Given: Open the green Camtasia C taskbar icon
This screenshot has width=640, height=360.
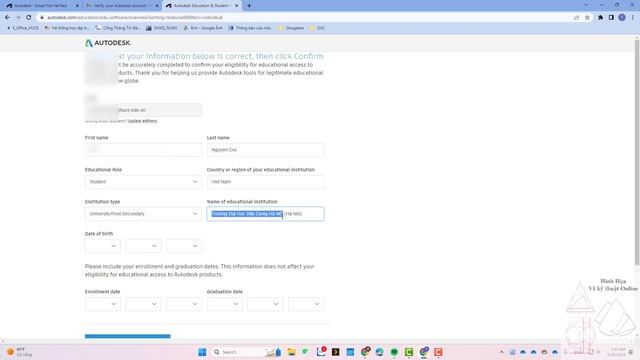Looking at the screenshot, I should pyautogui.click(x=409, y=352).
